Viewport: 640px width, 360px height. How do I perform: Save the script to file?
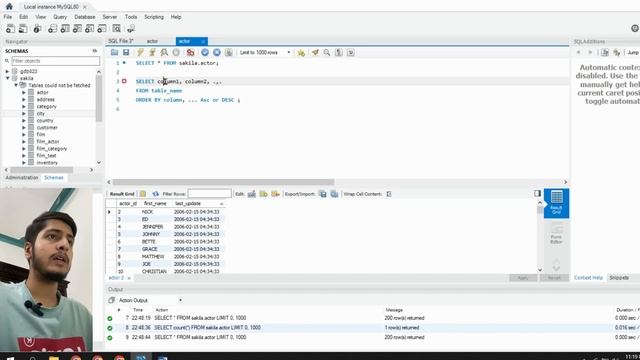(126, 52)
